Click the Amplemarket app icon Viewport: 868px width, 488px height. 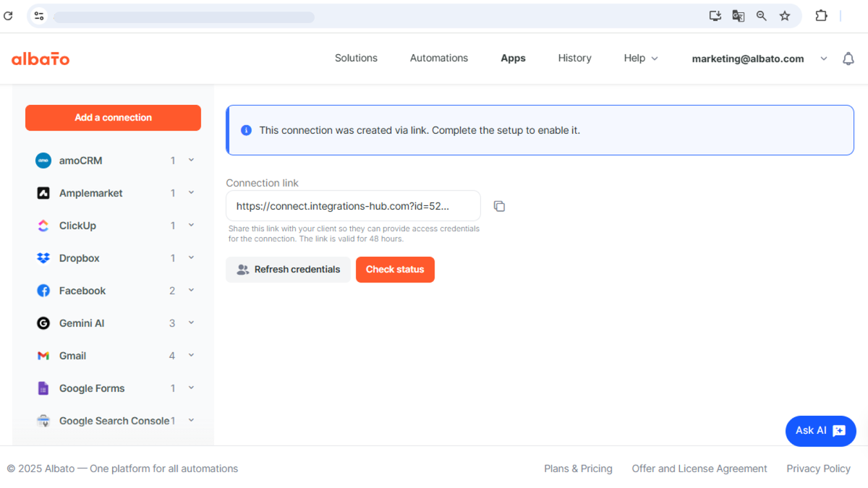coord(43,192)
